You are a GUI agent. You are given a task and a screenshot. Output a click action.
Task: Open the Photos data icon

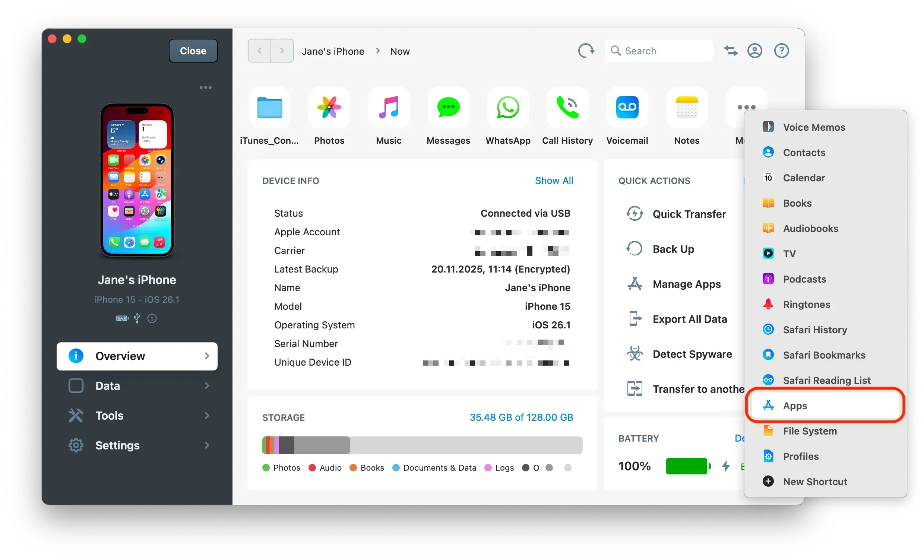click(329, 108)
